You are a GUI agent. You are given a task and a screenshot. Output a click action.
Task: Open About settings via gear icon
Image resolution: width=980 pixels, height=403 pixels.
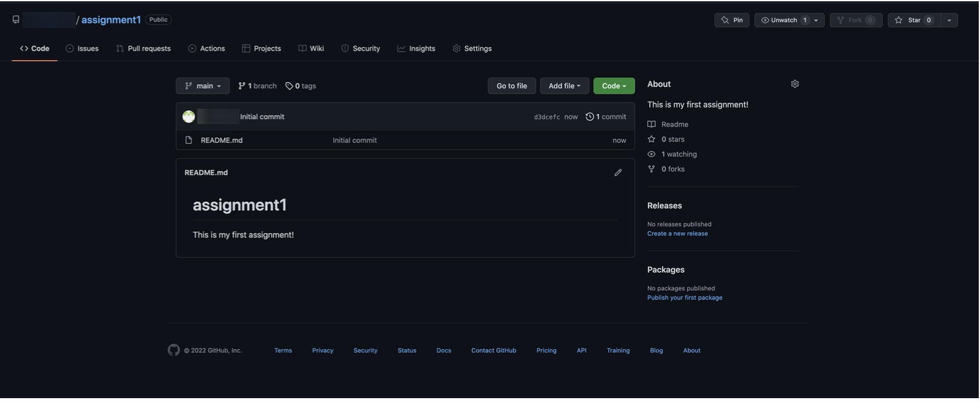794,84
